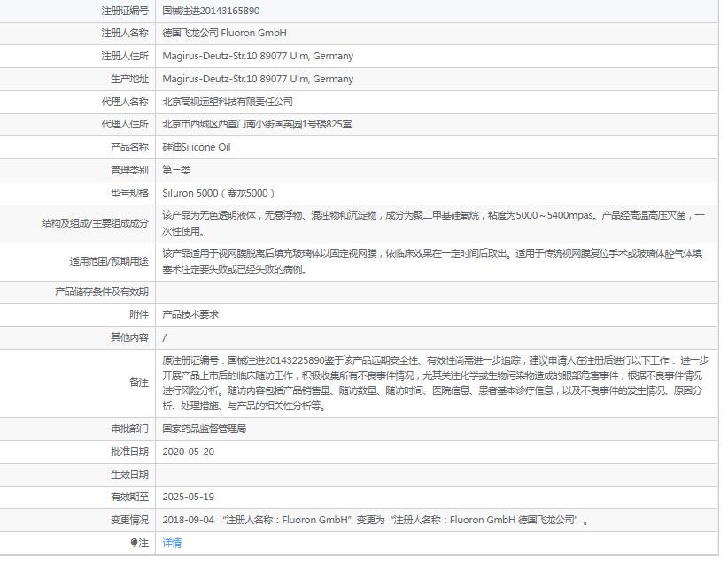Click the 批准日期 label
Viewport: 728px width, 564px height.
[129, 452]
